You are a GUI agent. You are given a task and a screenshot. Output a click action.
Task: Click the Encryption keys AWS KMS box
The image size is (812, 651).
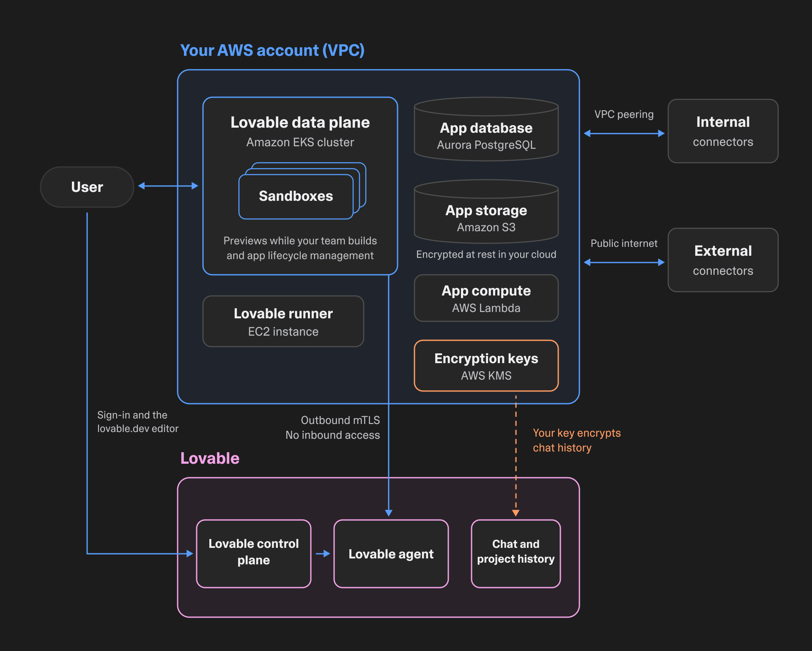(486, 366)
